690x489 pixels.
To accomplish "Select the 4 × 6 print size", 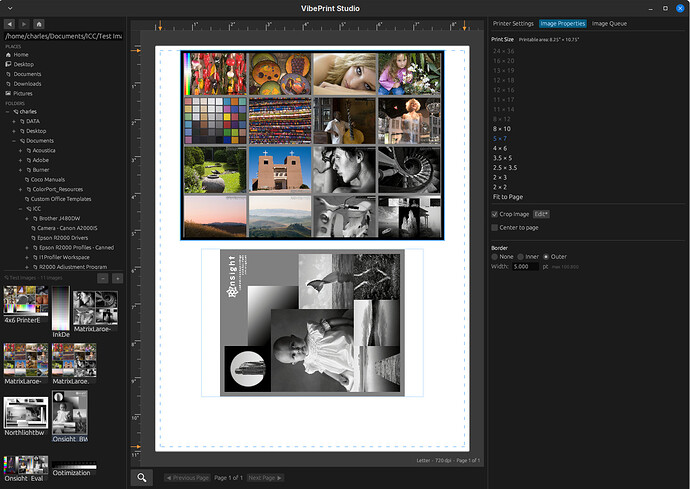I will [x=500, y=148].
